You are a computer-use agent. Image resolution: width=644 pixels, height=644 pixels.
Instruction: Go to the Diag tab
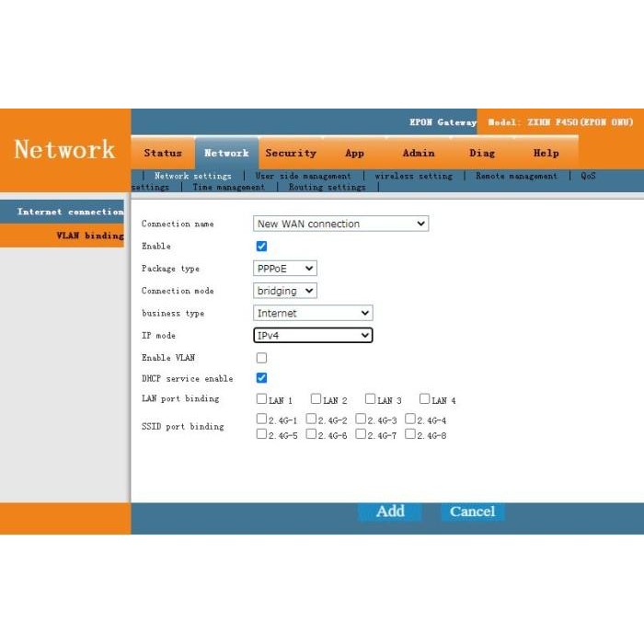[x=481, y=154]
